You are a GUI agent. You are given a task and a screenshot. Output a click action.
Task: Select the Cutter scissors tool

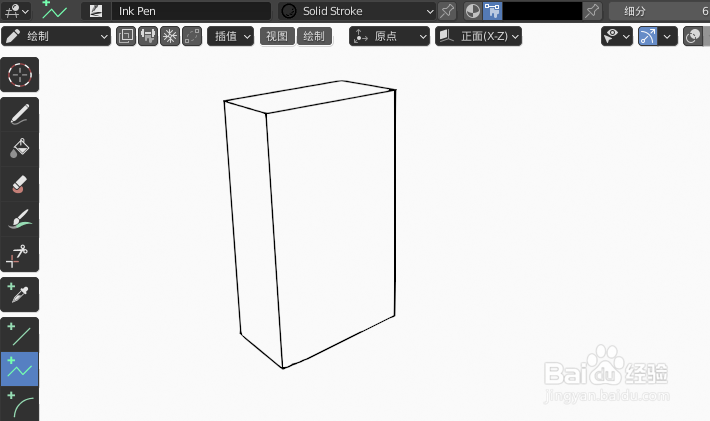click(19, 254)
